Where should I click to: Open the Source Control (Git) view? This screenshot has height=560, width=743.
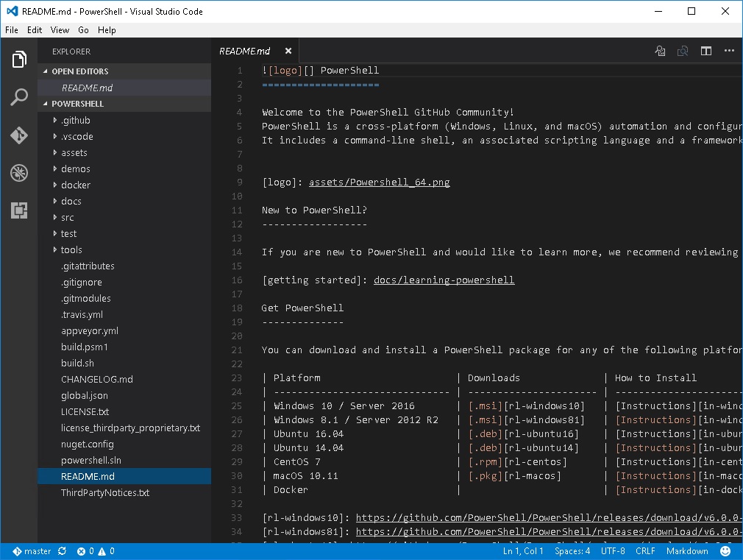click(19, 135)
